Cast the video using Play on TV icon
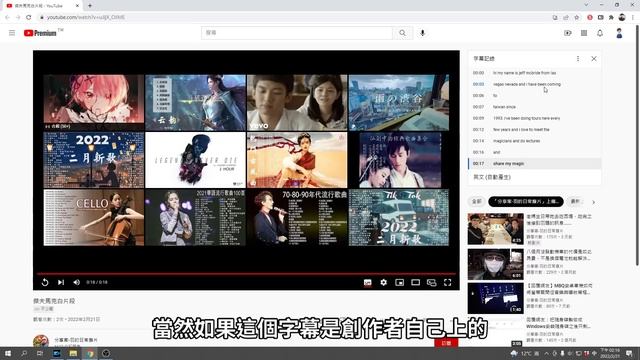 [x=431, y=282]
